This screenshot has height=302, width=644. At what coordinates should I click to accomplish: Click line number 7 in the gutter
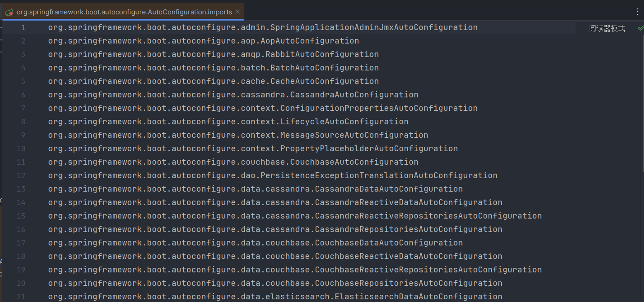coord(23,108)
